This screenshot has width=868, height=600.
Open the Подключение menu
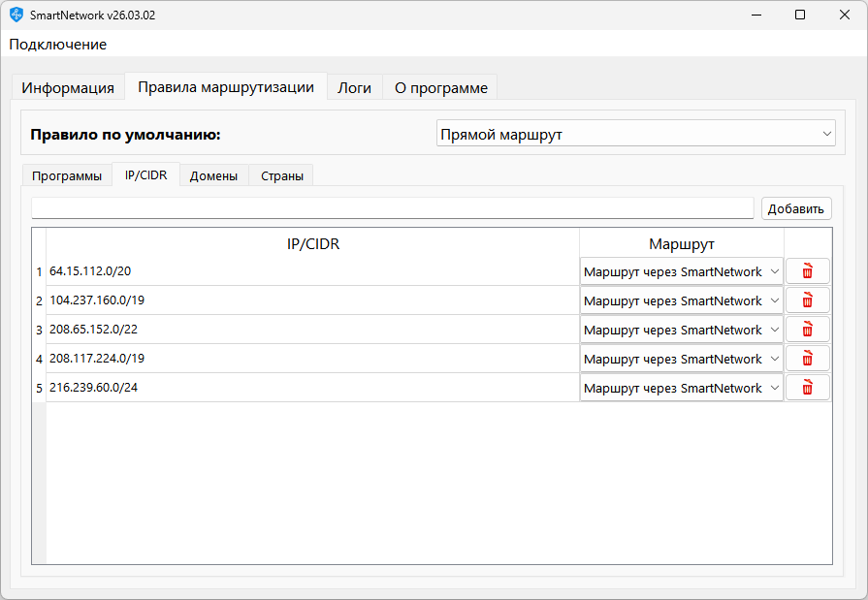pyautogui.click(x=58, y=45)
